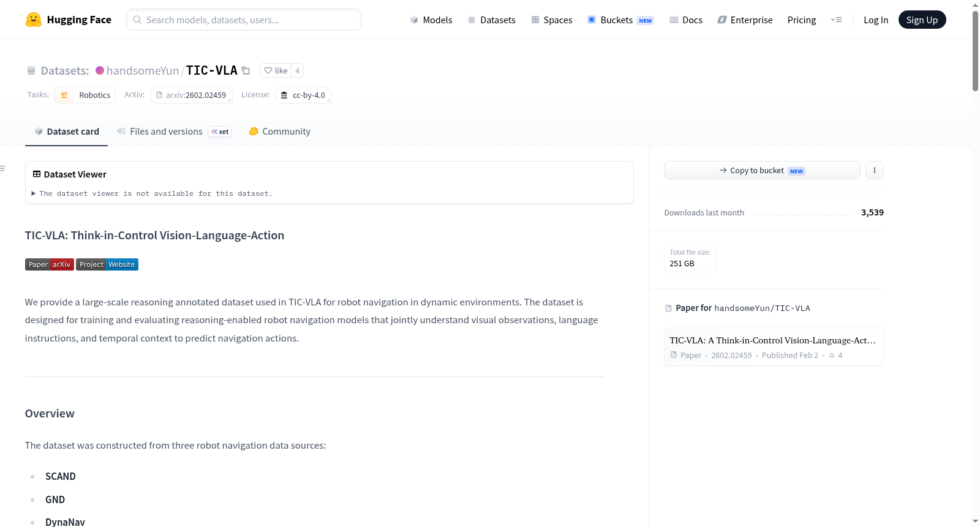Click the Log In link
The width and height of the screenshot is (980, 527).
tap(876, 20)
